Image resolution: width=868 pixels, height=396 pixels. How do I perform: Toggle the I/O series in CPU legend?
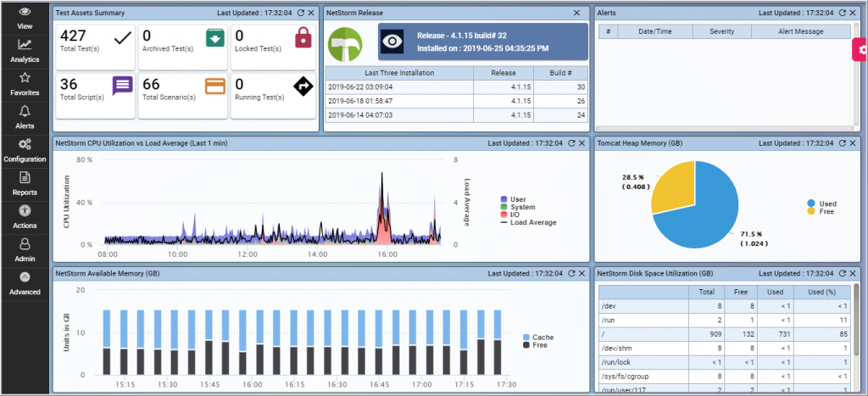[x=510, y=215]
